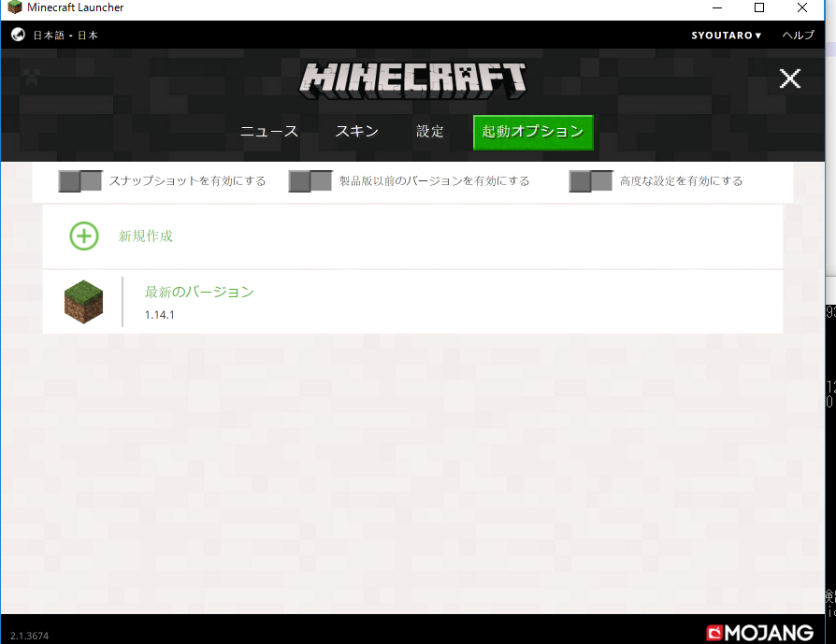
Task: Select the 起動オプション tab
Action: pyautogui.click(x=533, y=132)
